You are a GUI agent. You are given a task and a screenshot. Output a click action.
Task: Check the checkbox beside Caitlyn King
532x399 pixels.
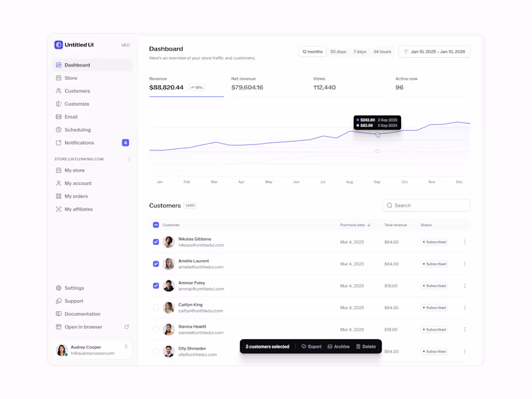pyautogui.click(x=156, y=307)
